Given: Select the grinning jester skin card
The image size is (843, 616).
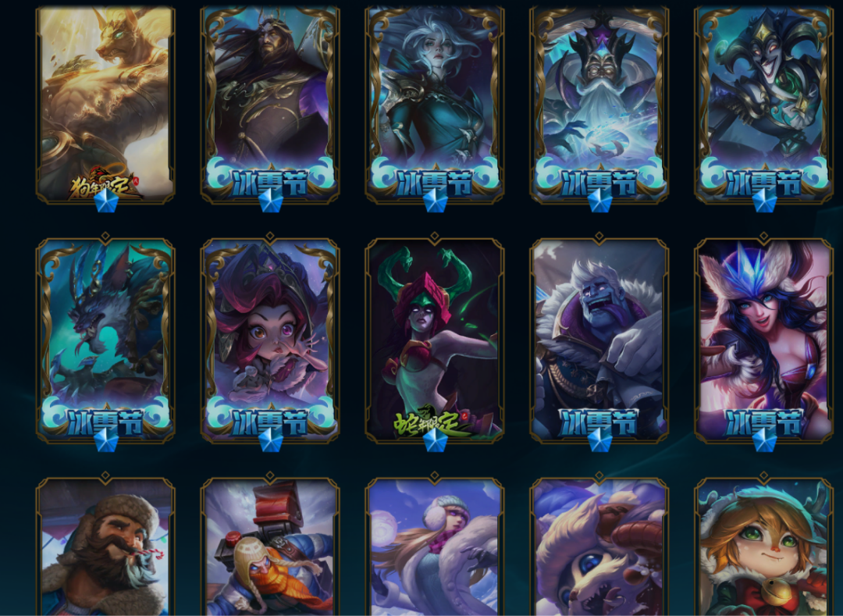Looking at the screenshot, I should pos(764,105).
